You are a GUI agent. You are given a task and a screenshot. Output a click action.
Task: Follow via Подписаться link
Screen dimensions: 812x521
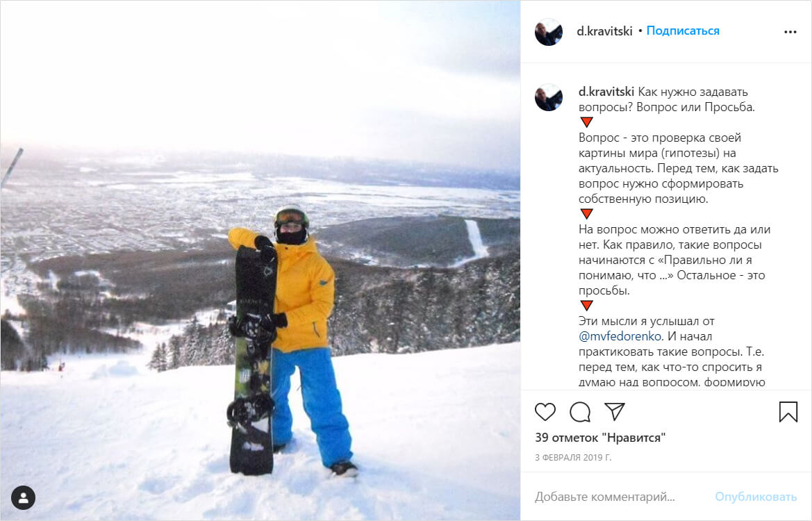coord(683,31)
